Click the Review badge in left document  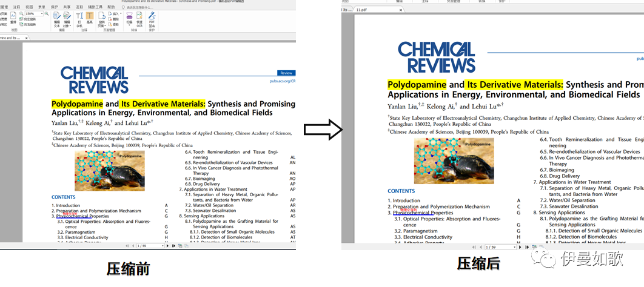tap(286, 73)
